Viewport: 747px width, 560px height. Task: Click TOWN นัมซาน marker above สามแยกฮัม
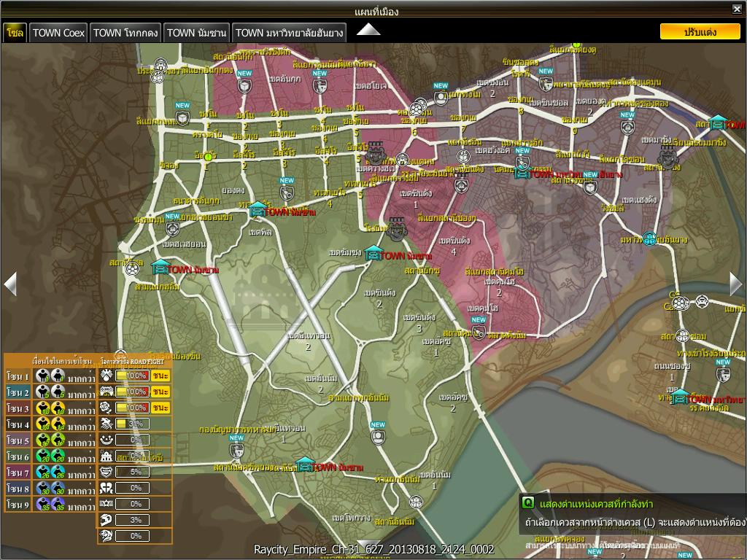click(160, 268)
